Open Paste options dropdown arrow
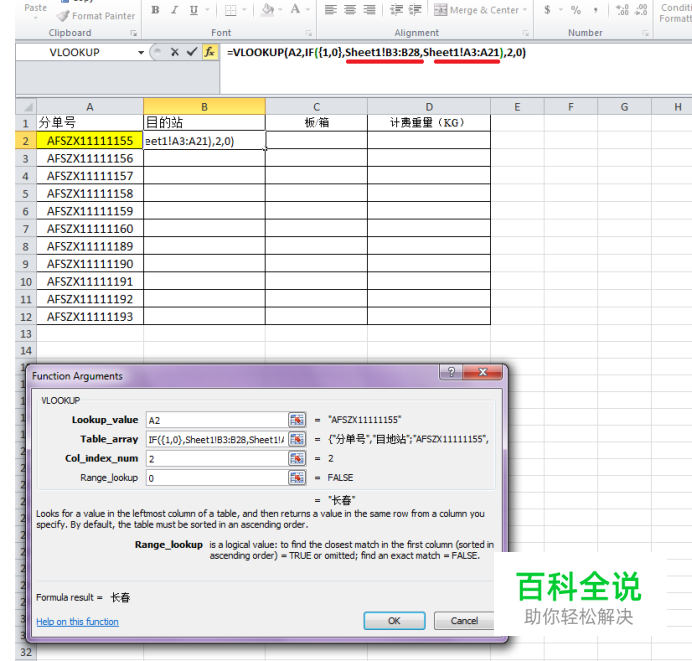Viewport: 692px width, 661px height. [x=35, y=18]
